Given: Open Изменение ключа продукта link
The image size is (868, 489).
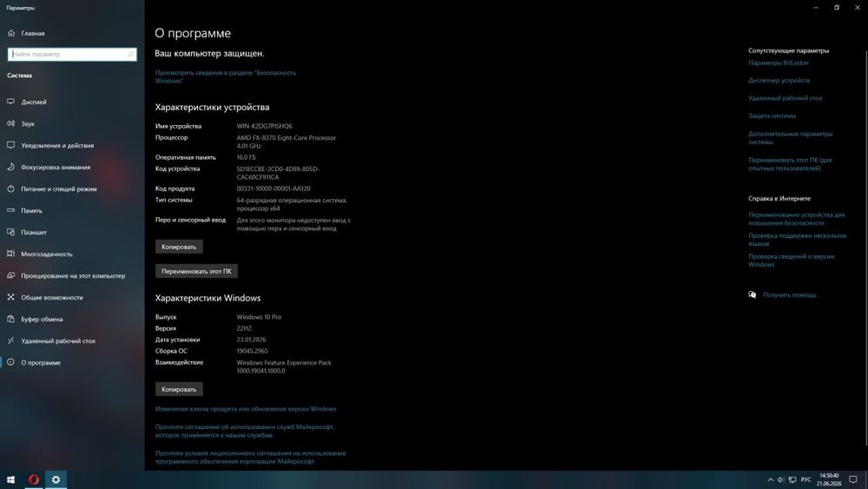Looking at the screenshot, I should 246,409.
